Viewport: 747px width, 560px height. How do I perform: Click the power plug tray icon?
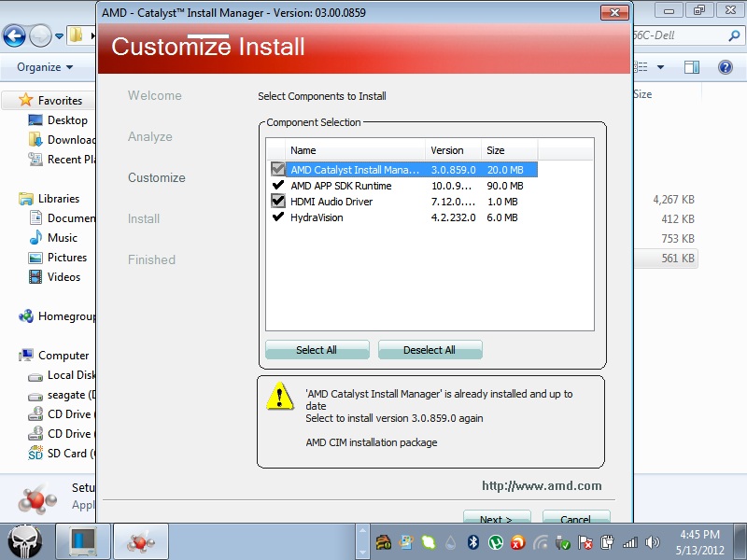coord(608,542)
